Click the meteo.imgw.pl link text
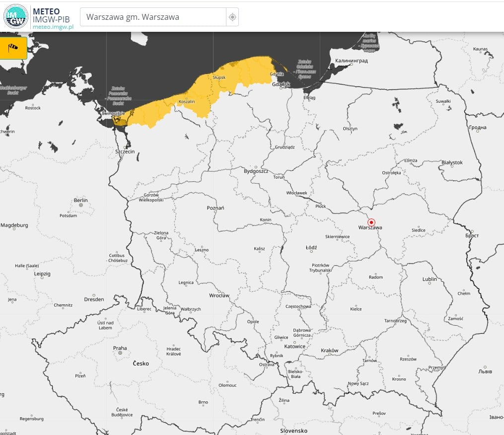The image size is (504, 435). point(53,27)
